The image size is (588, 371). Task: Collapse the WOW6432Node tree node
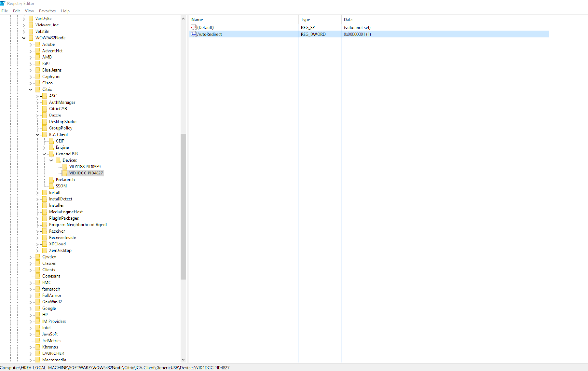coord(24,38)
